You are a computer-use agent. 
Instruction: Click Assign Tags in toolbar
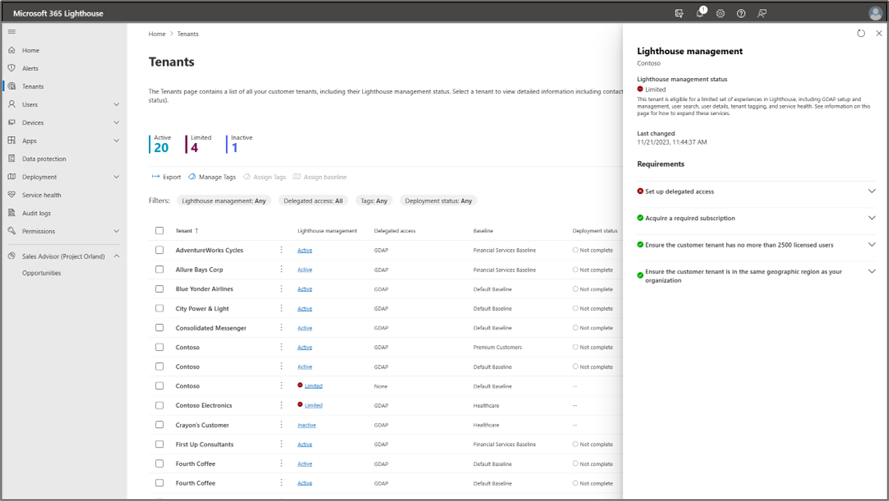tap(265, 177)
